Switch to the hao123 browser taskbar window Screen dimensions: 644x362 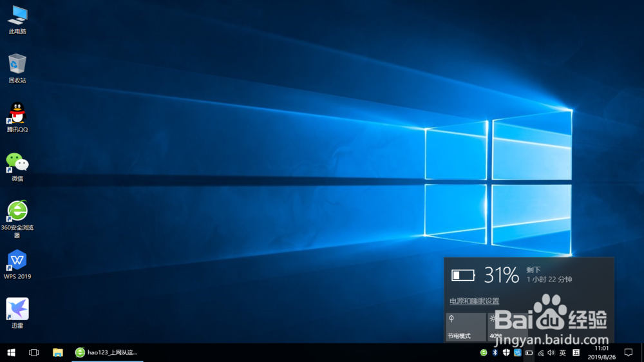107,352
